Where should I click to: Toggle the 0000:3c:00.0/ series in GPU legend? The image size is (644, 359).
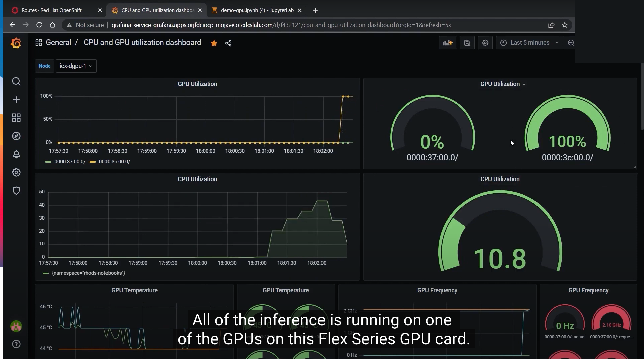(x=110, y=162)
